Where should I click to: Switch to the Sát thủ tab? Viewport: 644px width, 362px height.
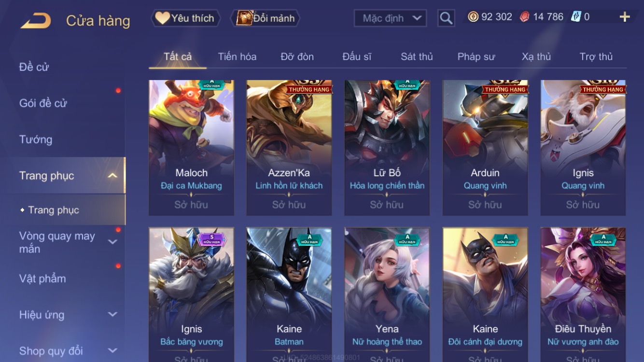[417, 56]
